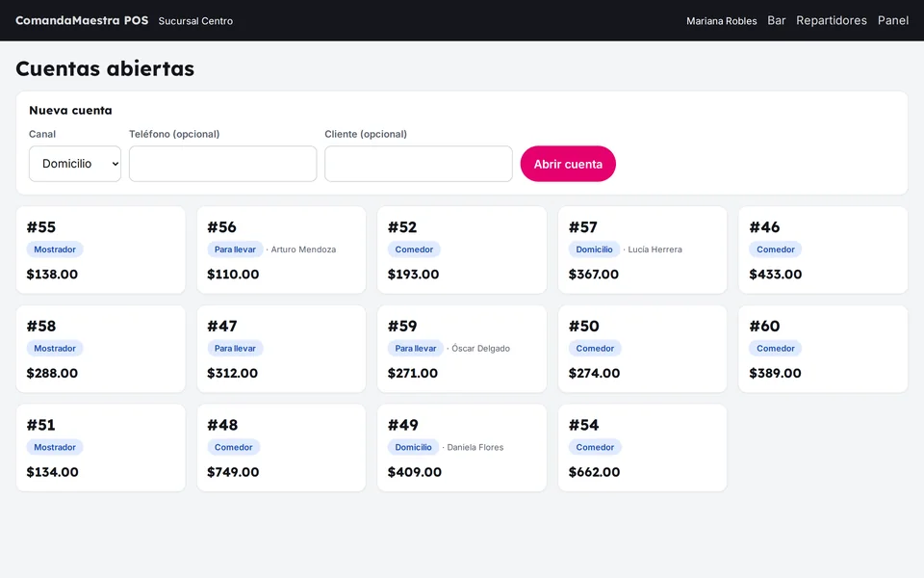924x578 pixels.
Task: Click the Domicilio badge on account #57
Action: [x=594, y=250]
